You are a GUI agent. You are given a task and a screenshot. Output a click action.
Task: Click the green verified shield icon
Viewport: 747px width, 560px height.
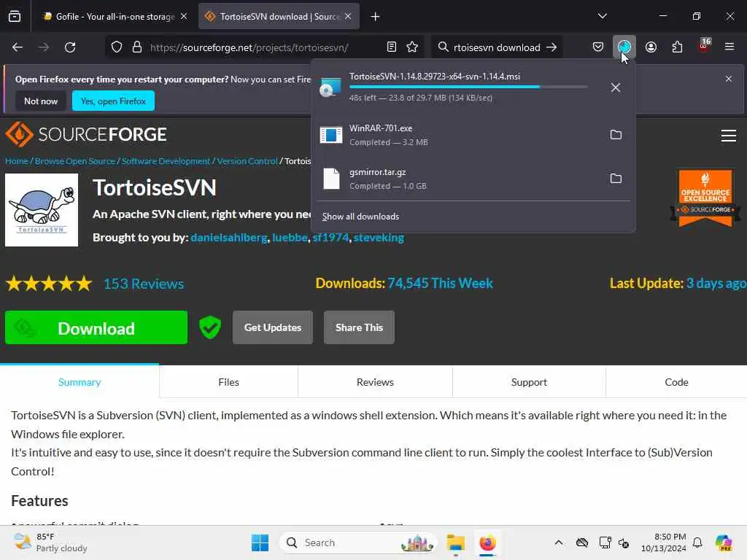(x=209, y=327)
